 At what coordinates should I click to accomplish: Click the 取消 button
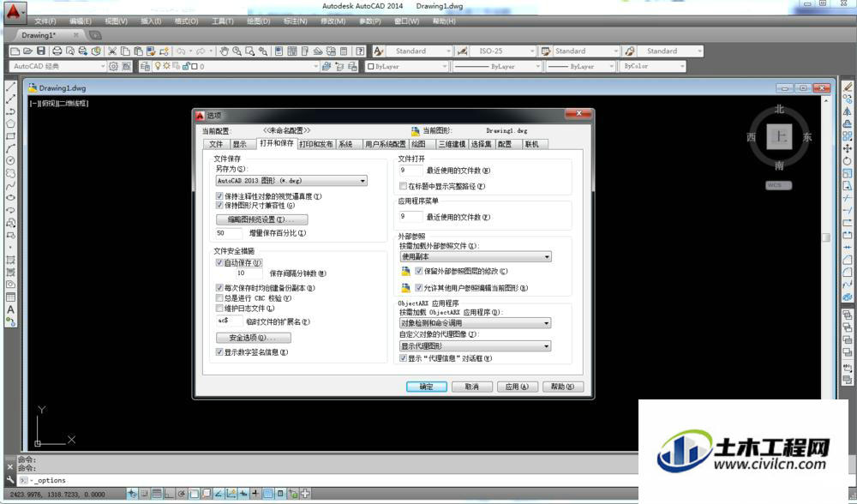pos(471,387)
